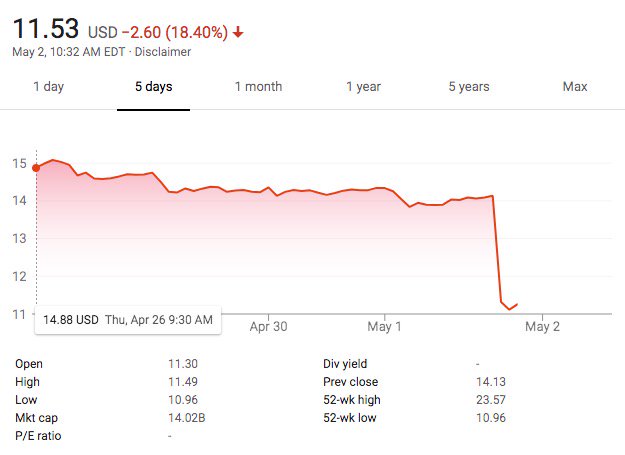Switch to the 1 day tab

tap(48, 87)
